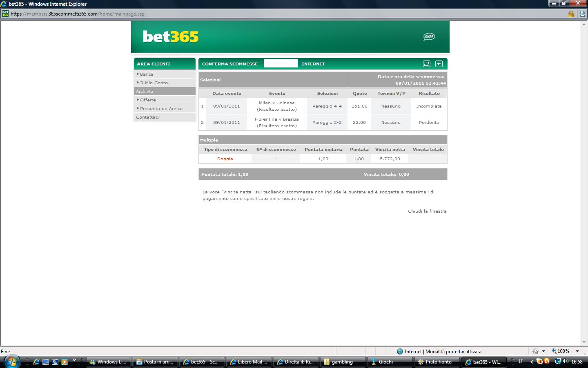The height and width of the screenshot is (368, 588).
Task: Switch to bet365 - Sc... taskbar window
Action: pyautogui.click(x=202, y=362)
